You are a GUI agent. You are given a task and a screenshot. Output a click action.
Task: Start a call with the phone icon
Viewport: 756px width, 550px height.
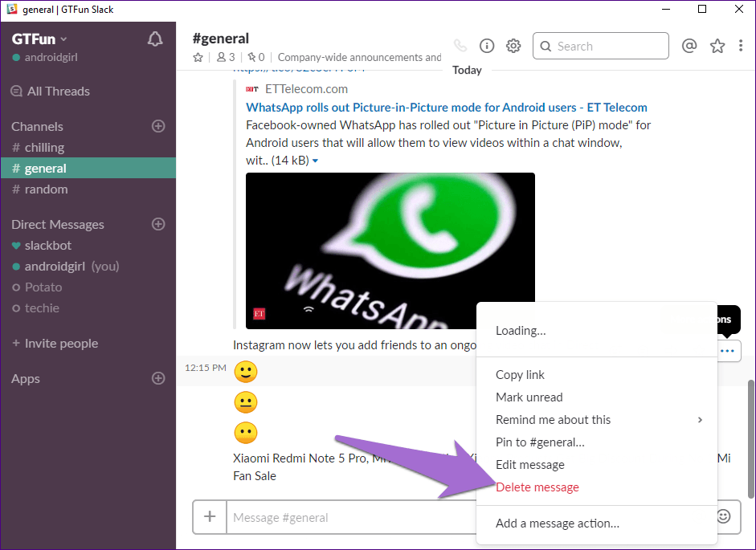click(x=460, y=46)
